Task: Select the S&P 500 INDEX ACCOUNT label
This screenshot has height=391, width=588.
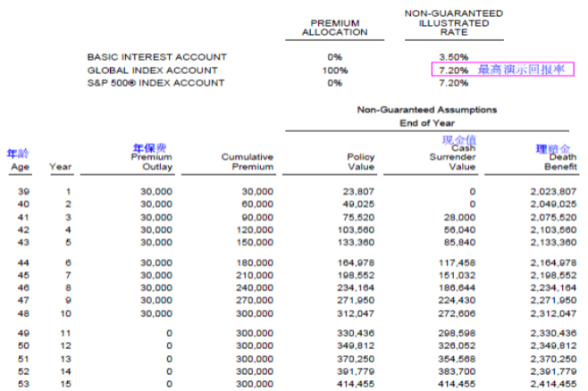Action: tap(155, 83)
